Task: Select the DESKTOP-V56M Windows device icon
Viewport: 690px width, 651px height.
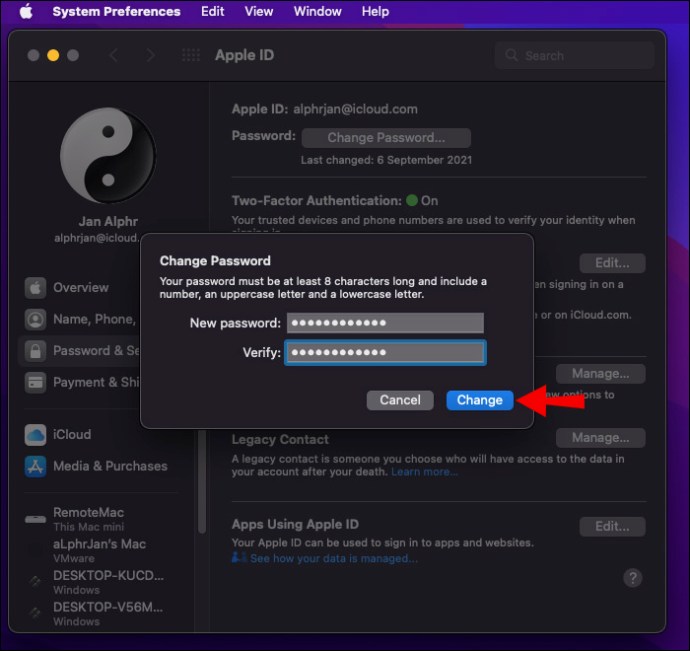Action: (35, 613)
